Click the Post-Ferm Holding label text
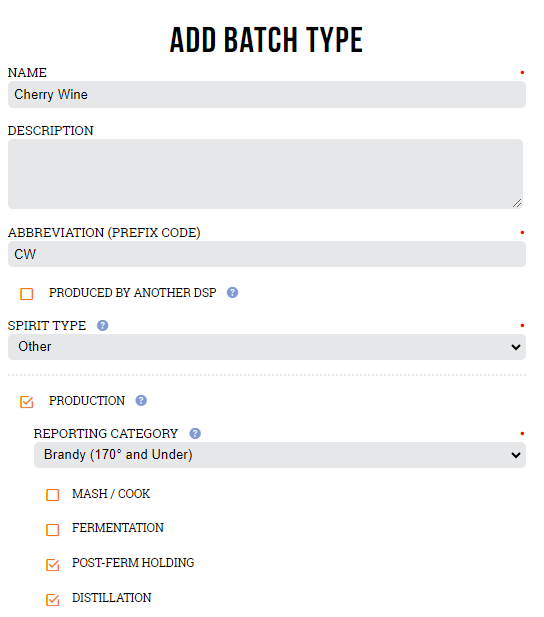 [133, 563]
